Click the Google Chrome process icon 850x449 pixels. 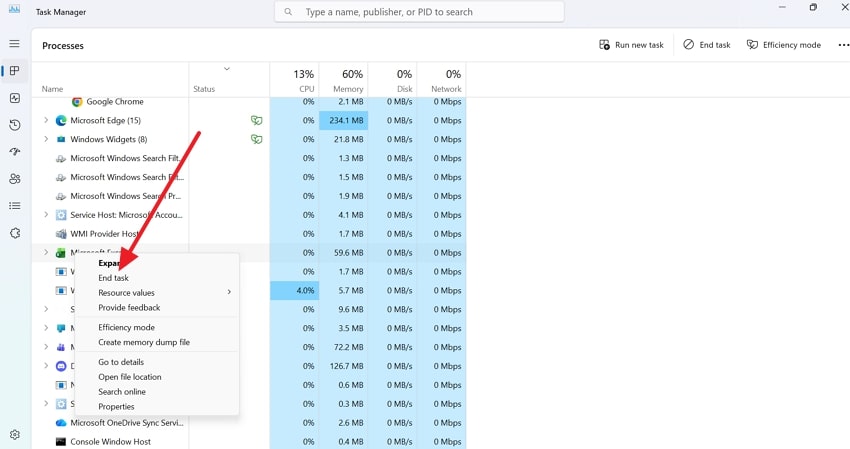click(77, 102)
